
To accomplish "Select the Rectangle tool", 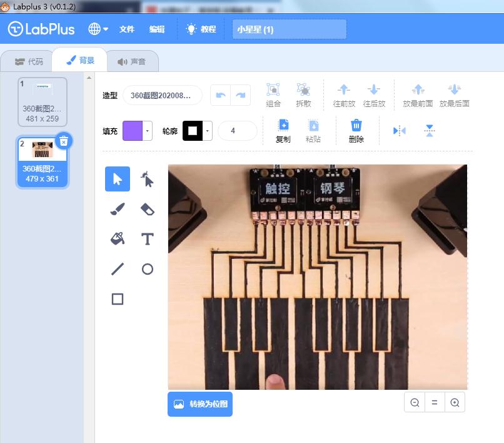I will coord(118,299).
